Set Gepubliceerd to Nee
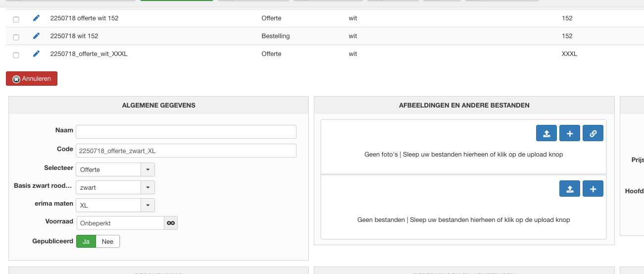This screenshot has width=644, height=274. coord(107,242)
